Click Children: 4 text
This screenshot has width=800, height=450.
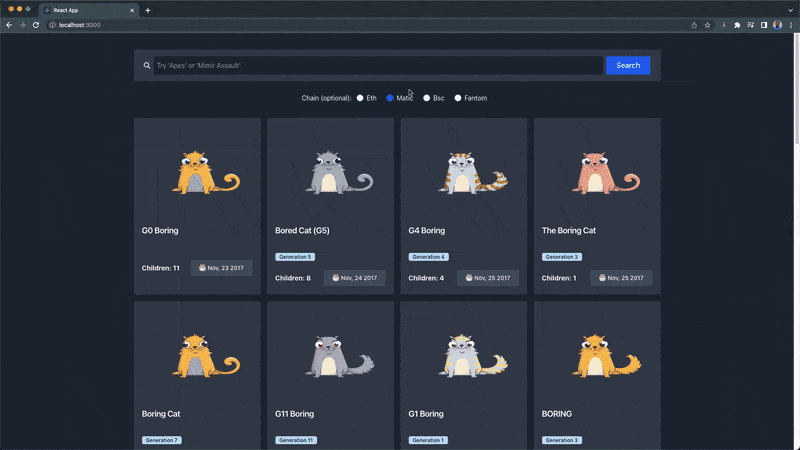click(x=426, y=278)
